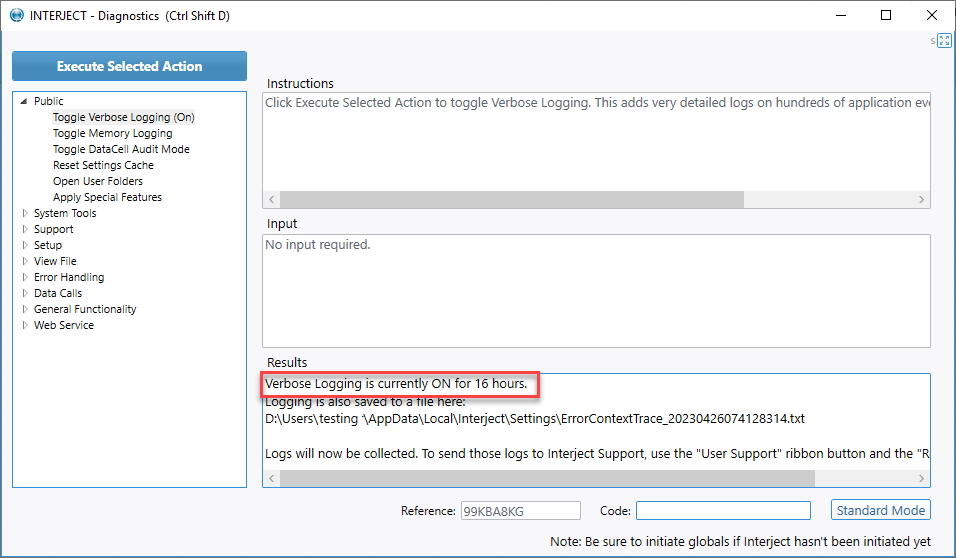Click Results scrollbar right arrow
The image size is (956, 558).
(921, 479)
